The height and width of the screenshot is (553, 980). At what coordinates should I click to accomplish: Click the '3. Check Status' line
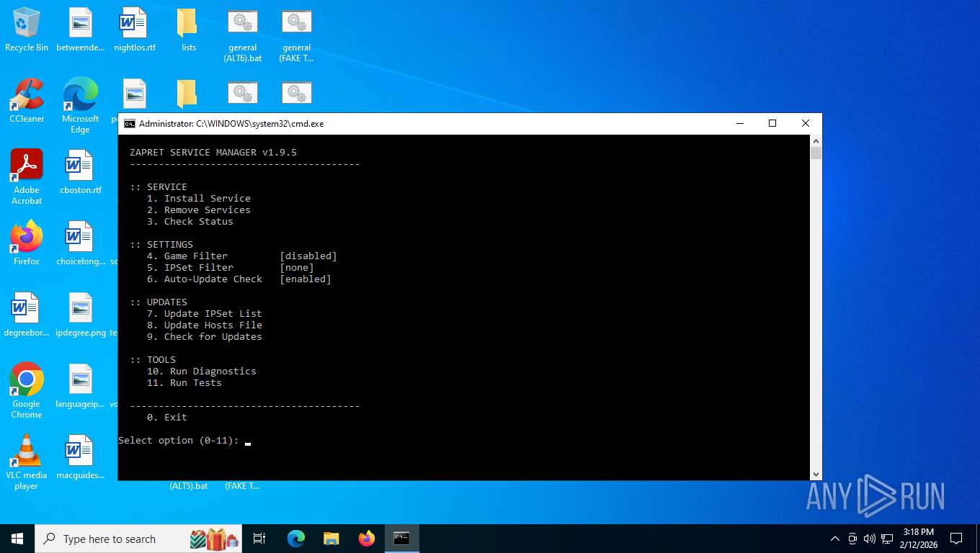pos(190,222)
